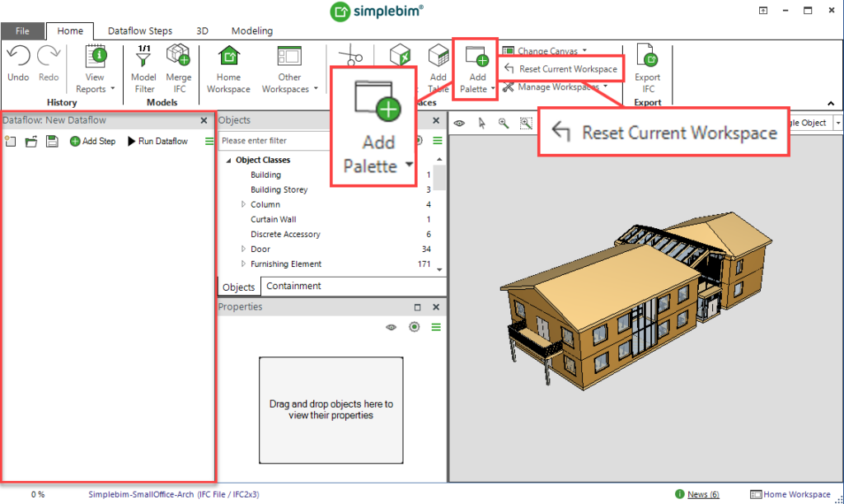The image size is (844, 504).
Task: Click the small Add Palette ribbon button
Action: point(476,69)
